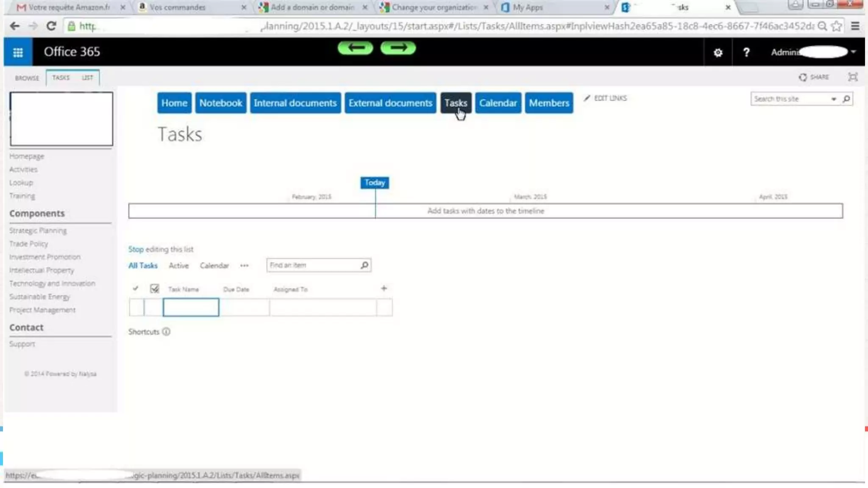The image size is (868, 488).
Task: Click the Shortcuts info icon
Action: [166, 332]
